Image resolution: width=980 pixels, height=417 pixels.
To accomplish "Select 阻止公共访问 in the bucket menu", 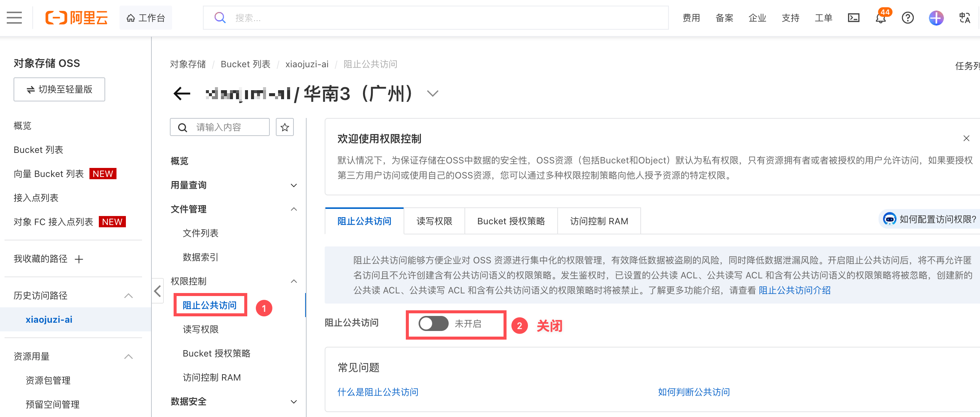I will click(210, 305).
